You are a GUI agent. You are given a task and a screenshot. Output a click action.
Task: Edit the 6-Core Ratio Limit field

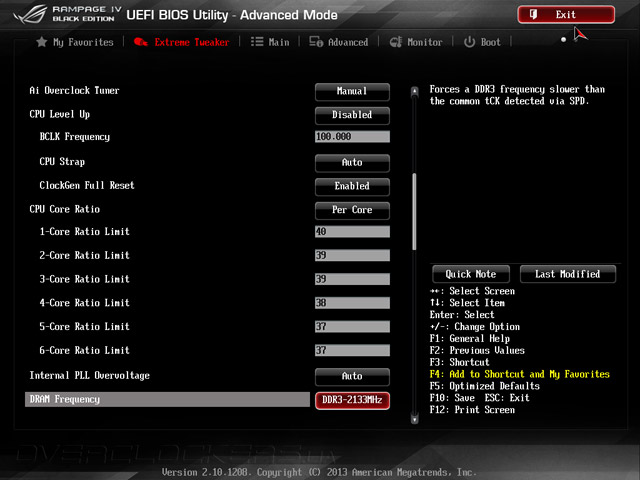tap(352, 350)
